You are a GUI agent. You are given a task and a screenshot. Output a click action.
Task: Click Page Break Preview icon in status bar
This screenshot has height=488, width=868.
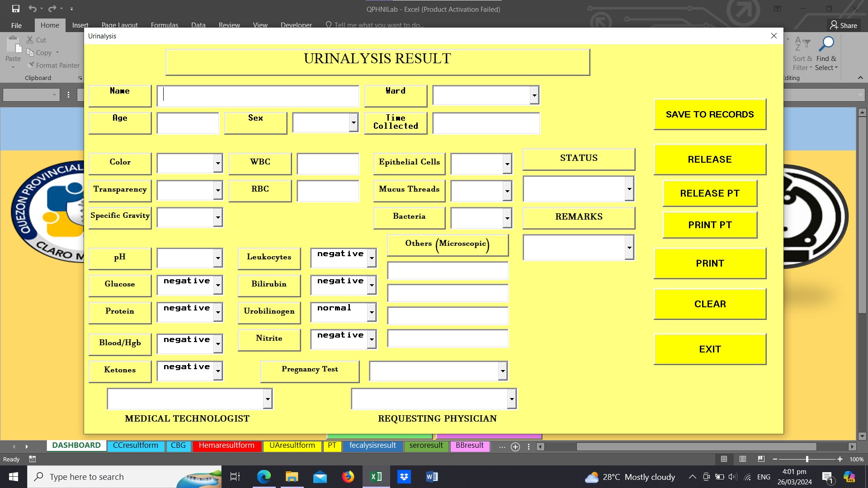coord(761,459)
